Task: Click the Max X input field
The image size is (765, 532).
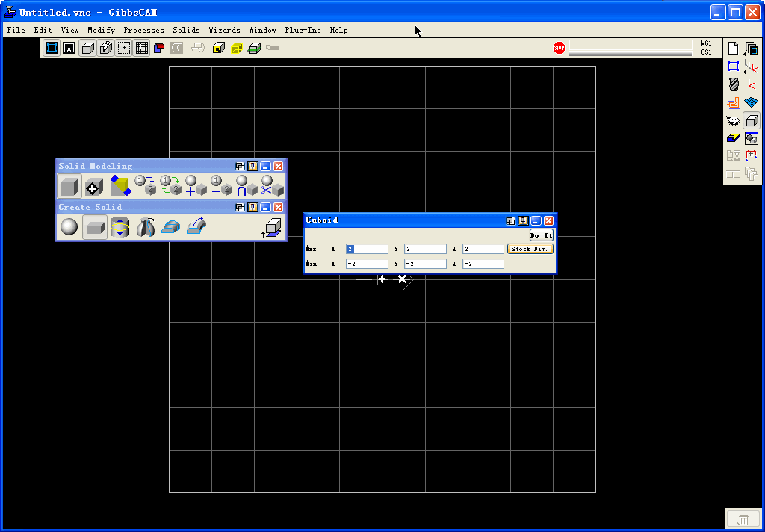Action: (x=368, y=249)
